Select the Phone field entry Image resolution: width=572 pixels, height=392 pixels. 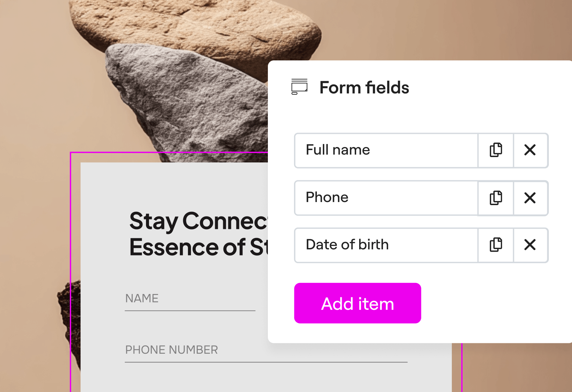tap(386, 198)
